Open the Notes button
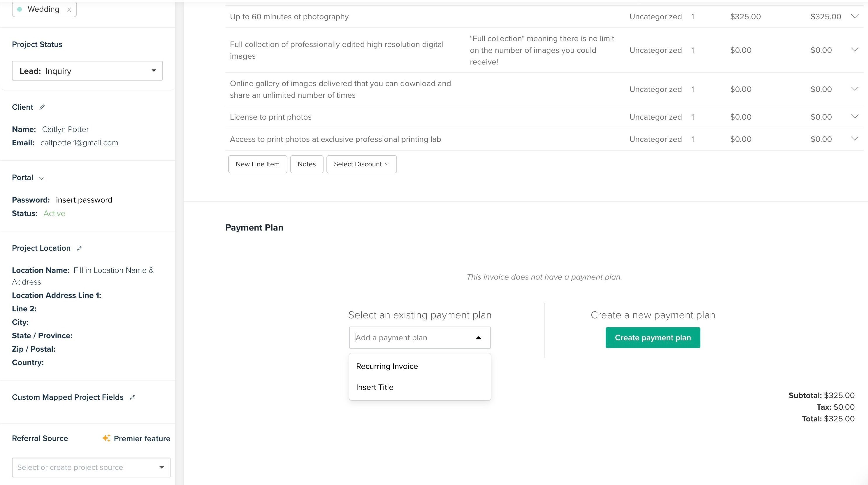 (x=307, y=164)
